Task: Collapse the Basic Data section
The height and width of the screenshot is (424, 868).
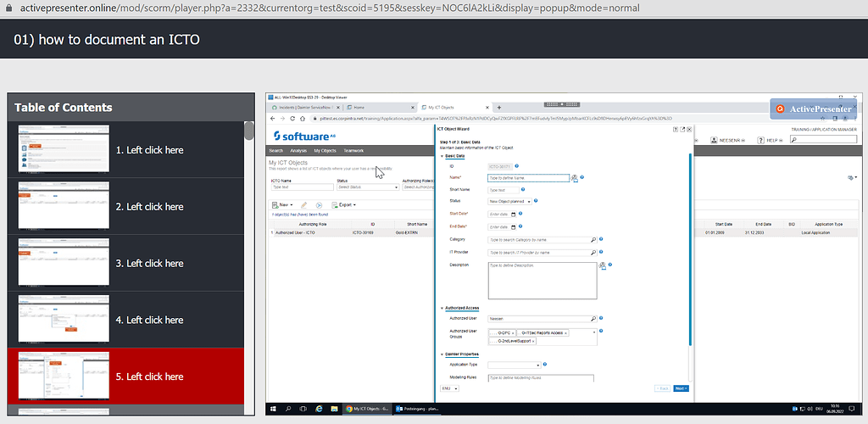Action: 442,157
